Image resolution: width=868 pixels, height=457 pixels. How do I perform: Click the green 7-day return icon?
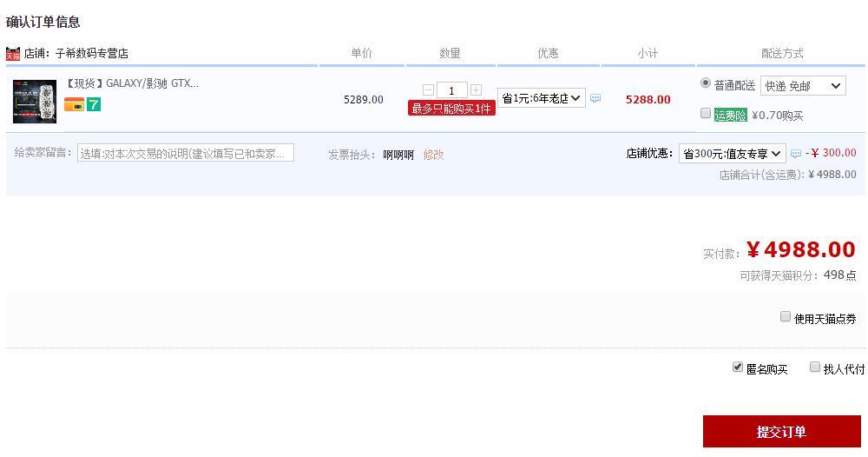click(94, 104)
